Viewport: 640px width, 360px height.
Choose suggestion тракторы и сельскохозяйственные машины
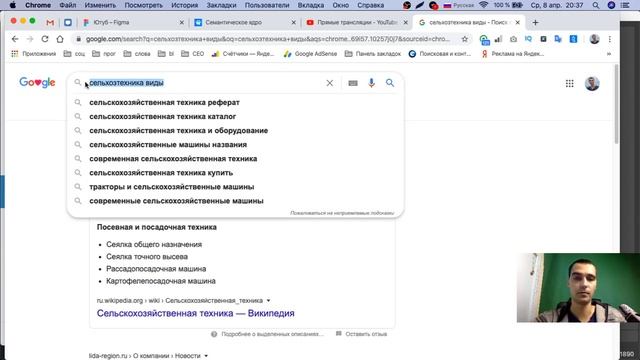(236, 187)
